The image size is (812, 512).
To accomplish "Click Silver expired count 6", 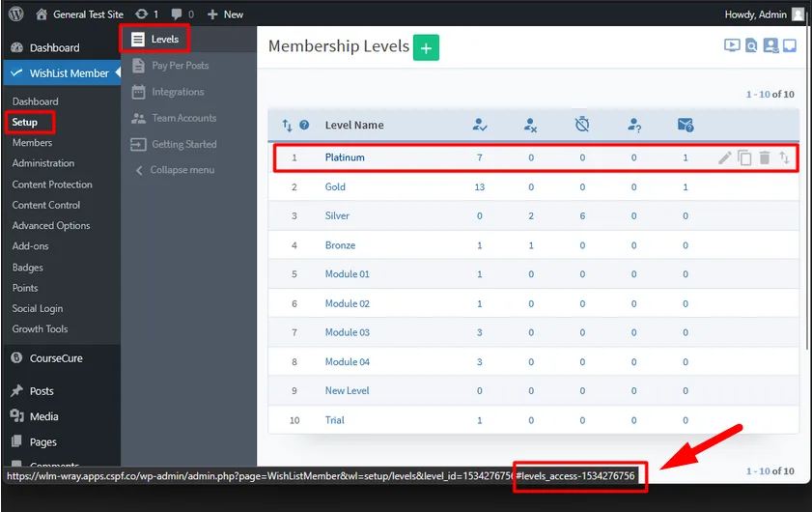I will (582, 216).
